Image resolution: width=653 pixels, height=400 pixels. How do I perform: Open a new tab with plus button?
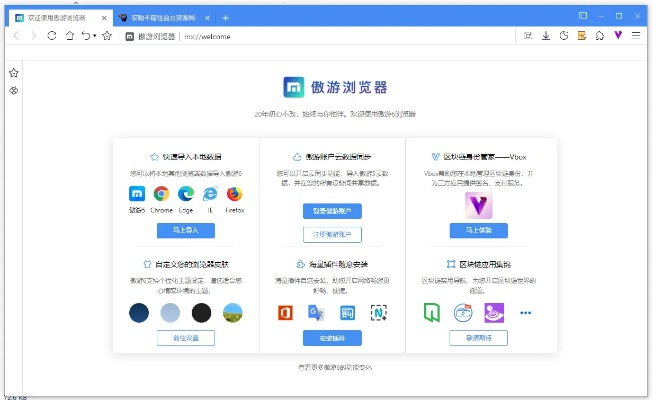tap(226, 17)
